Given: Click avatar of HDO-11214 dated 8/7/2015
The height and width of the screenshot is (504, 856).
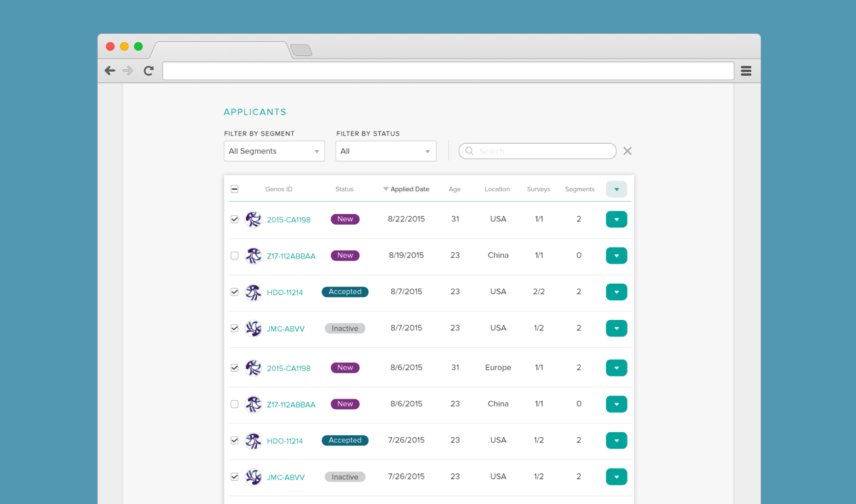Looking at the screenshot, I should coord(254,292).
